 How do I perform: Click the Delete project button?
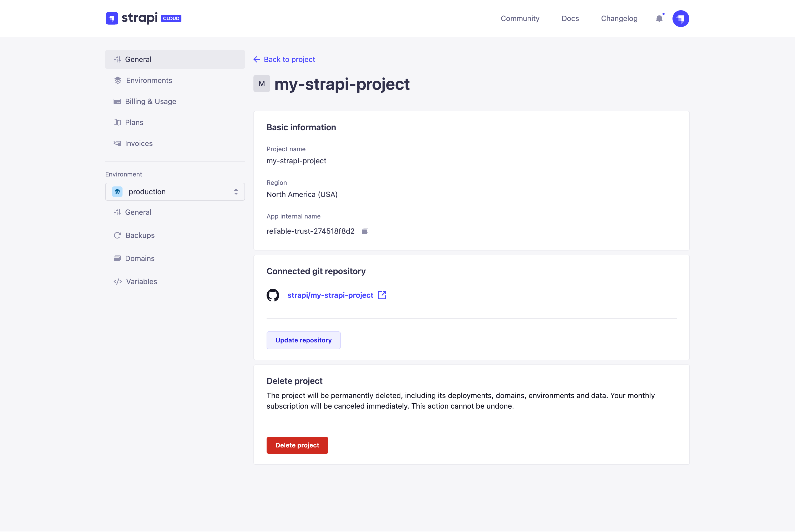pyautogui.click(x=297, y=445)
